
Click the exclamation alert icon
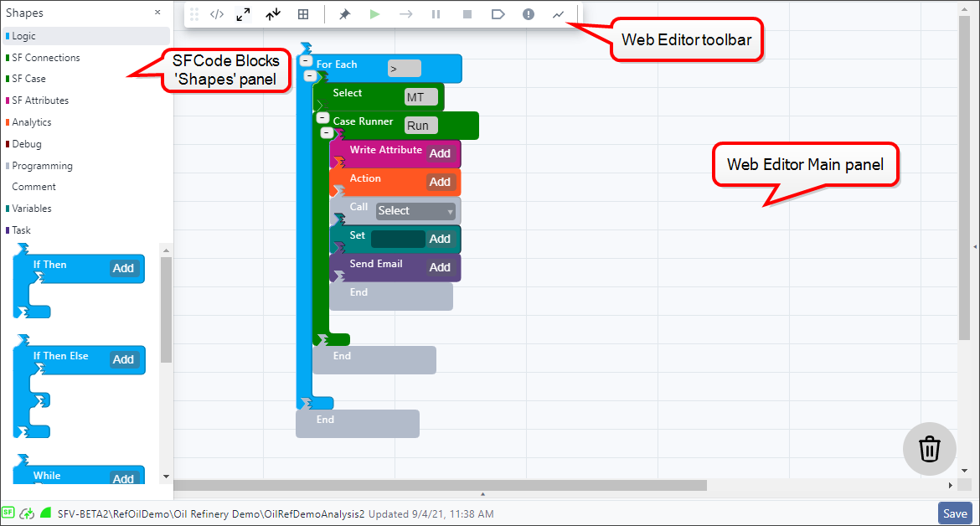pos(528,14)
